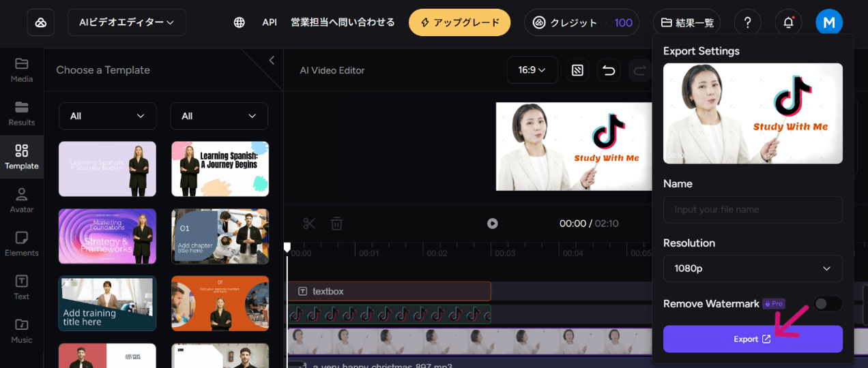
Task: Open the AIビデオエディター dropdown
Action: click(127, 22)
